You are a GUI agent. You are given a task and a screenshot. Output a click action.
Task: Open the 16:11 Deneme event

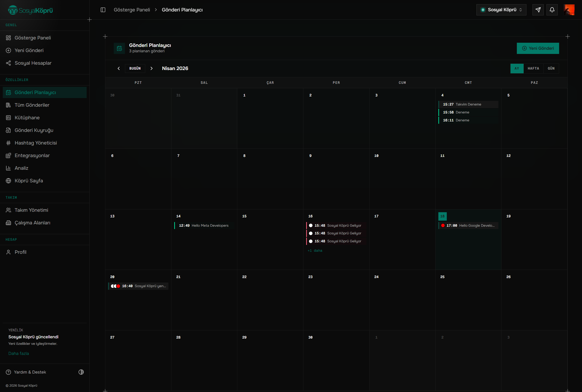468,120
